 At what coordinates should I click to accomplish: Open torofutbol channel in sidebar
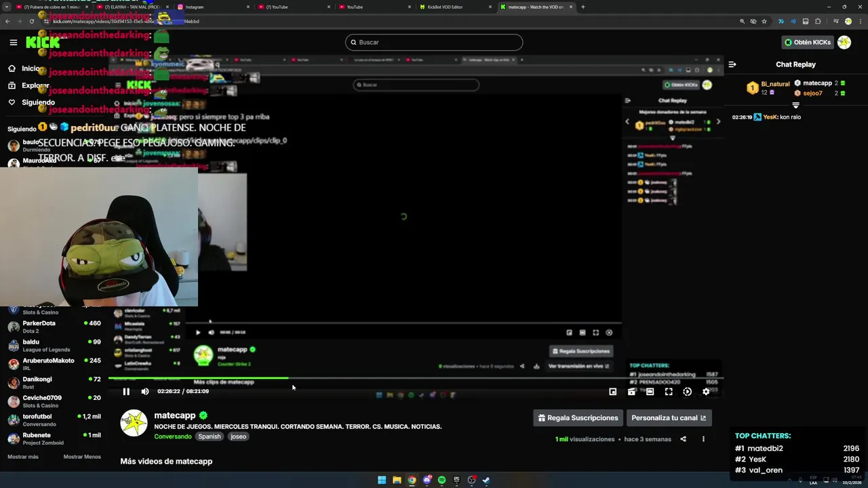(54, 420)
